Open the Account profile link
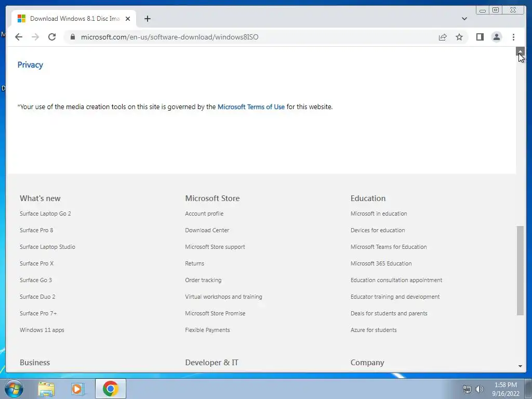Screen dimensions: 532x399 [204, 214]
